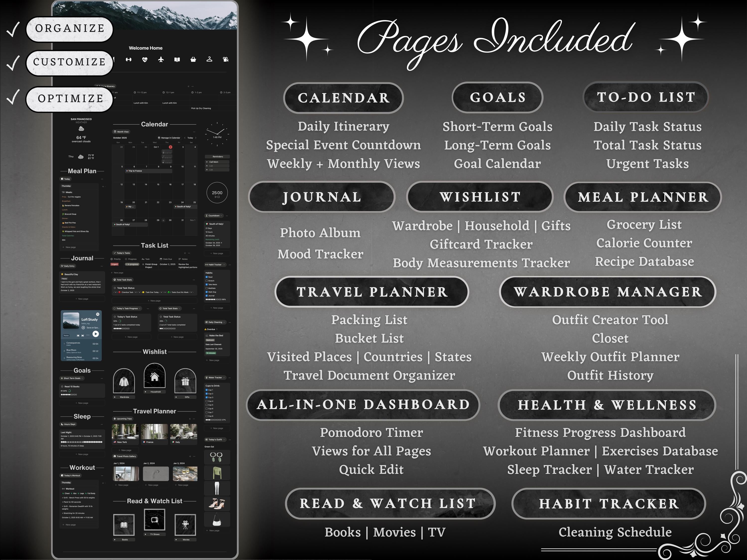Image resolution: width=747 pixels, height=560 pixels.
Task: Click the TV Shows television tile
Action: [155, 520]
